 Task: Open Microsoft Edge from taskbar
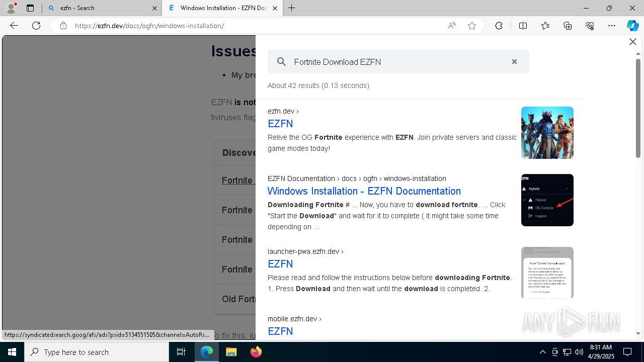pos(207,352)
